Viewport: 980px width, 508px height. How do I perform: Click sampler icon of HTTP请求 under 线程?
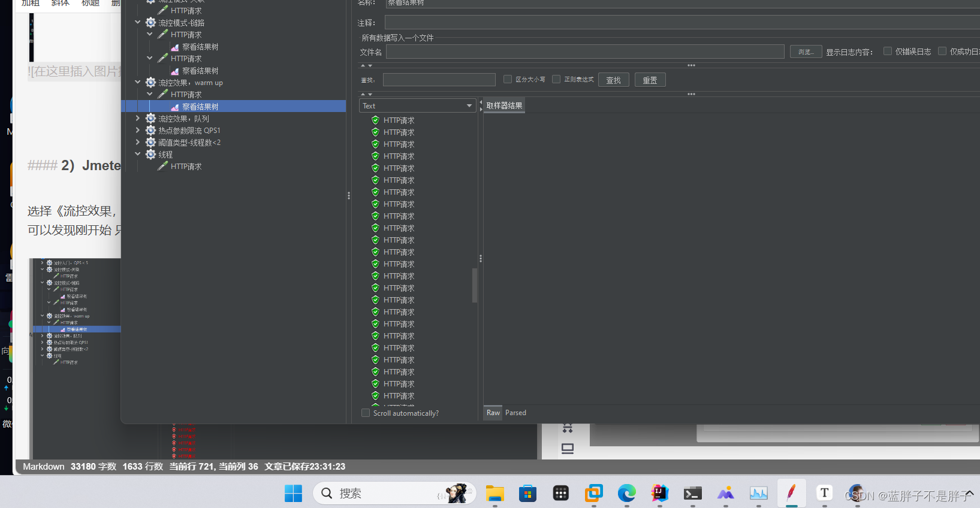(x=162, y=166)
